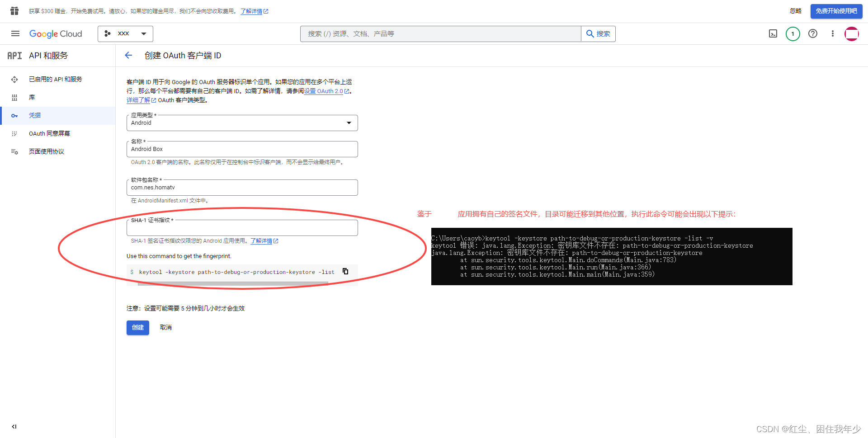Image resolution: width=868 pixels, height=438 pixels.
Task: Open 详细了解 link about client types
Action: [141, 100]
